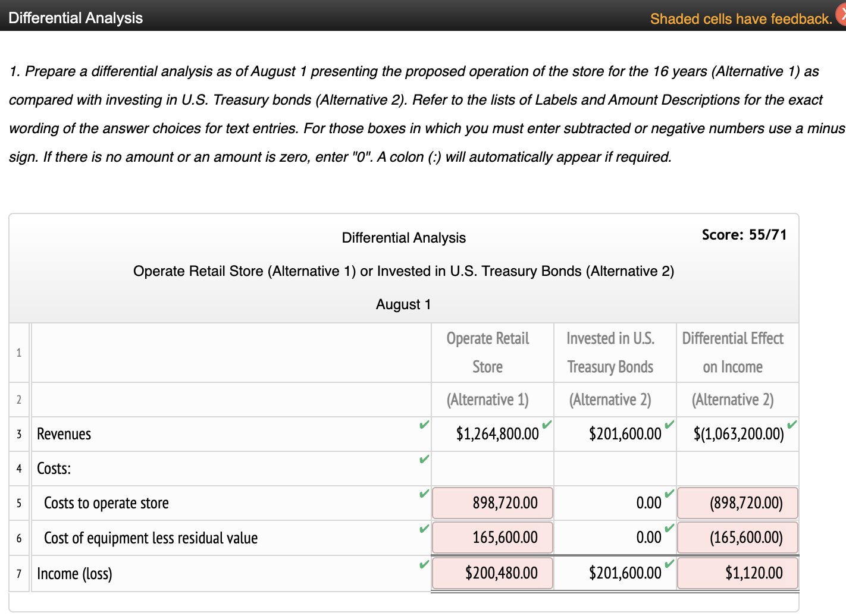Click the Invested in U.S. Treasury Bonds header
The image size is (846, 616).
610,353
